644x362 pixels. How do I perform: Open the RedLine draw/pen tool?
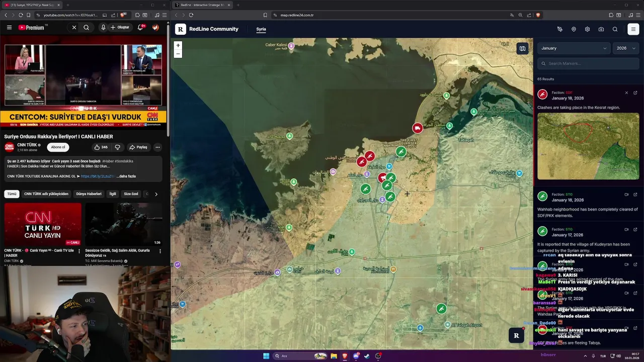[x=559, y=29]
